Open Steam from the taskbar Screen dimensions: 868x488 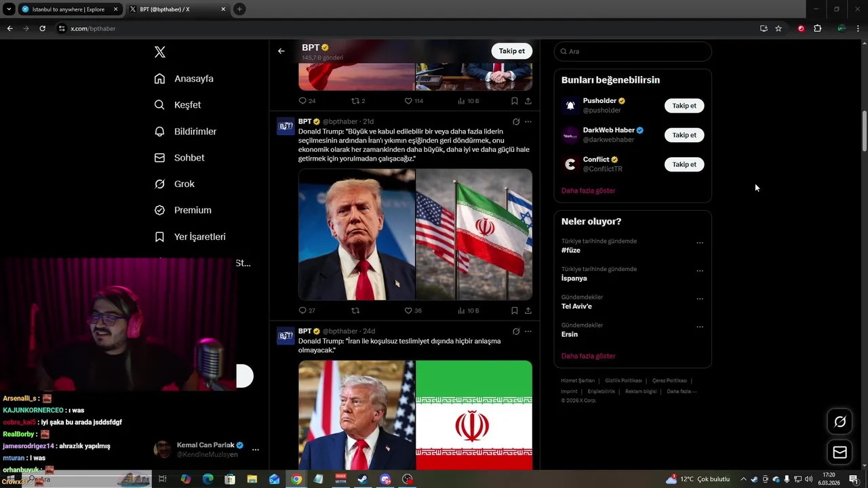pos(363,479)
